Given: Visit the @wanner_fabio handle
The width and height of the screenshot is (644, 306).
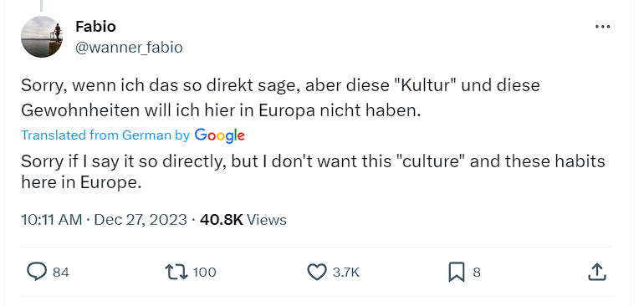Looking at the screenshot, I should click(x=129, y=48).
